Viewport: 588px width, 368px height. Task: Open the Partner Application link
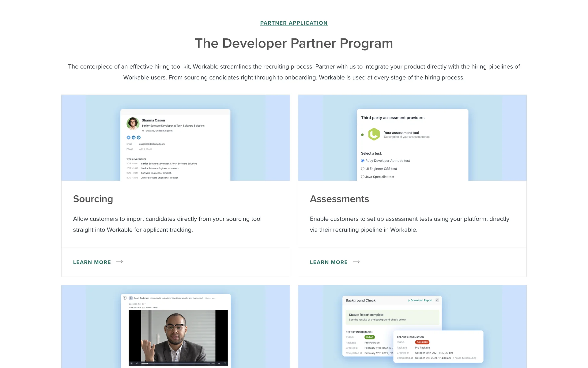point(294,23)
